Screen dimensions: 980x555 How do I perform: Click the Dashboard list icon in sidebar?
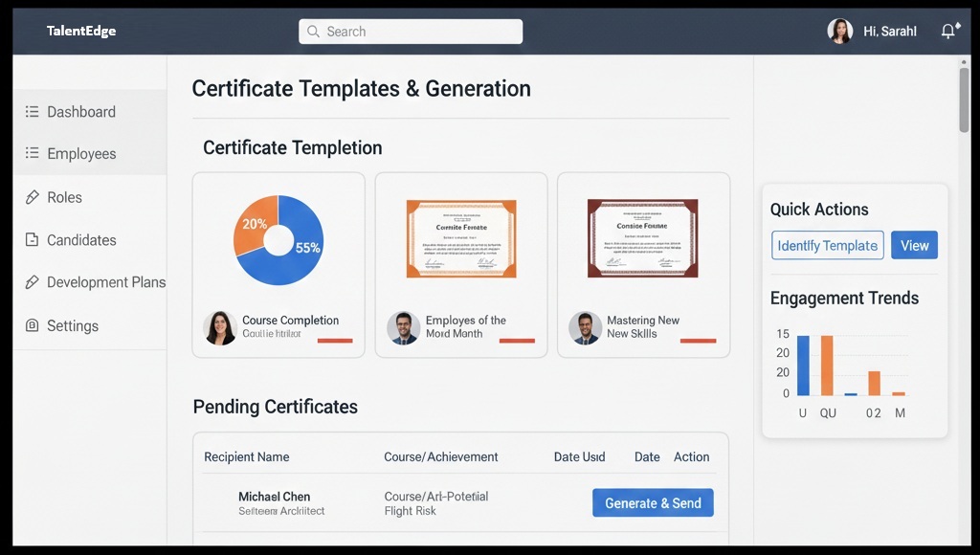pyautogui.click(x=33, y=112)
